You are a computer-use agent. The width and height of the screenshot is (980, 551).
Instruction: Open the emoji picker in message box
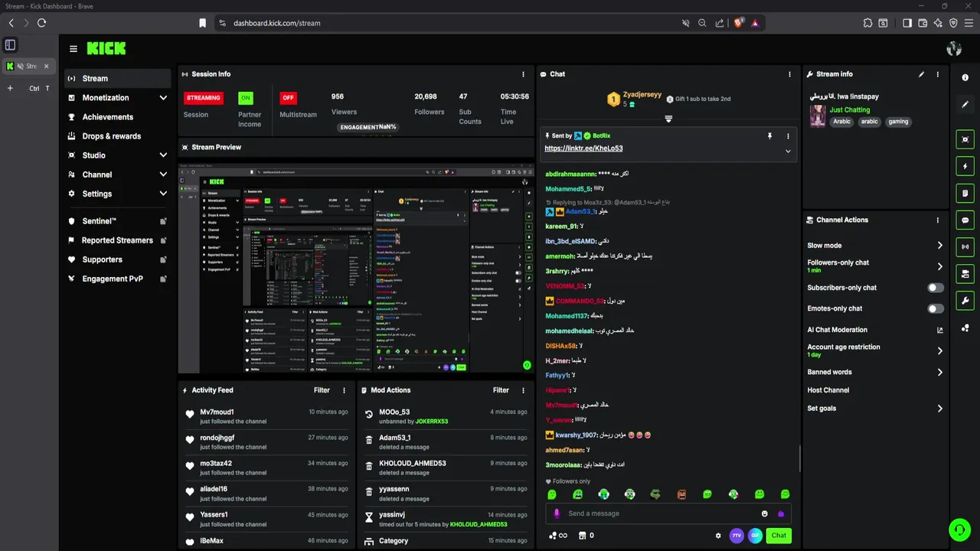[764, 514]
